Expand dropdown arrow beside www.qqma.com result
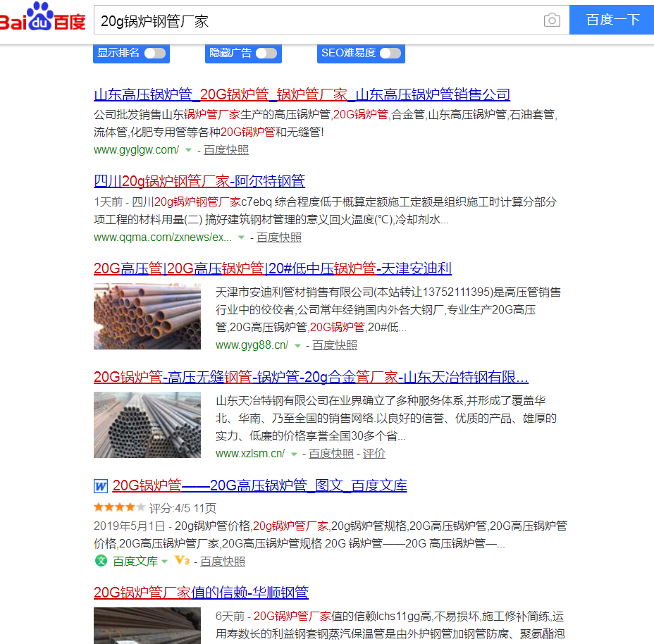Screen dimensions: 654x644 point(241,237)
